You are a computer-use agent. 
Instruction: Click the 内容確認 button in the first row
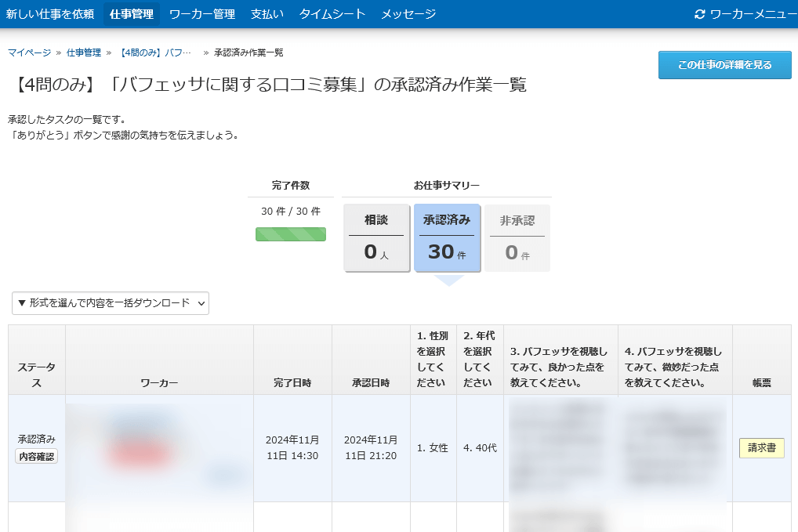tap(37, 457)
